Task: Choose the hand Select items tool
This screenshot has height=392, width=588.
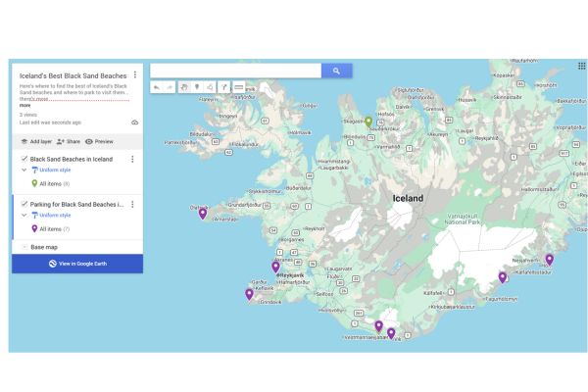Action: [184, 87]
